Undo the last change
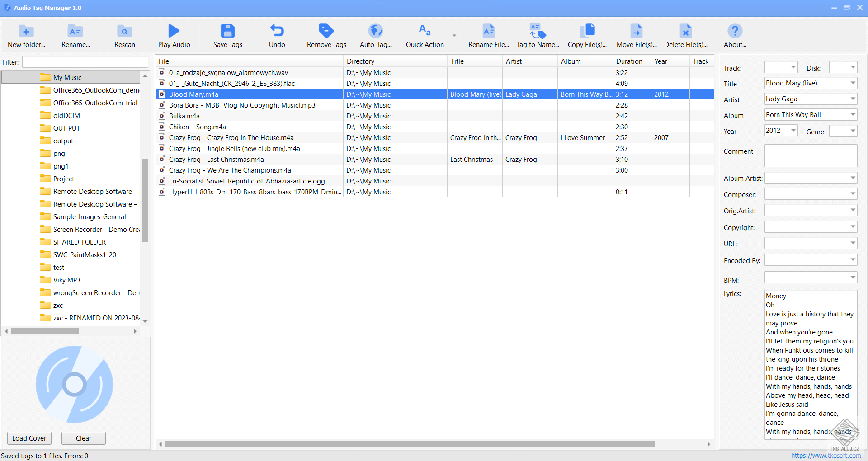Viewport: 868px width, 461px height. tap(277, 35)
